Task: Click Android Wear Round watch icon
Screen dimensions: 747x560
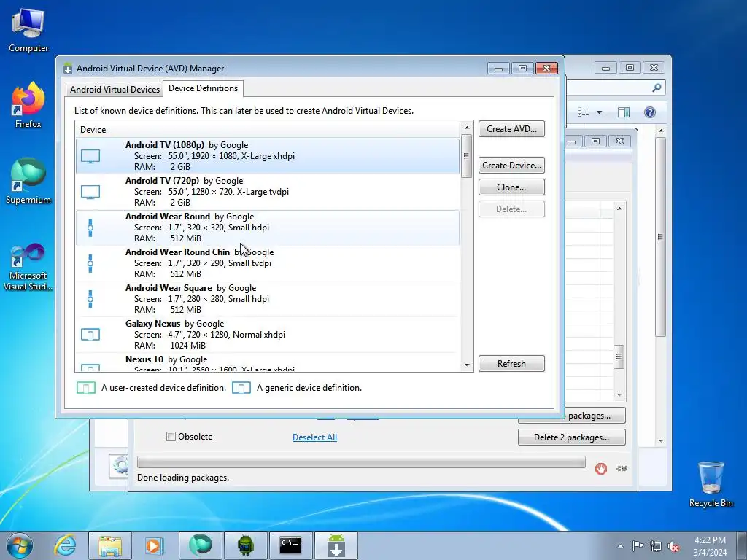Action: pyautogui.click(x=90, y=227)
